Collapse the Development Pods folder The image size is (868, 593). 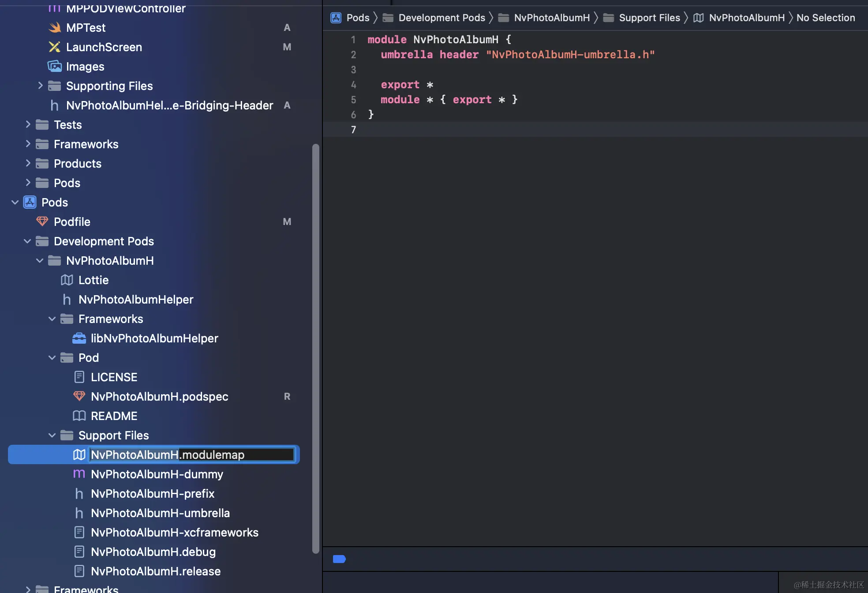pos(27,241)
